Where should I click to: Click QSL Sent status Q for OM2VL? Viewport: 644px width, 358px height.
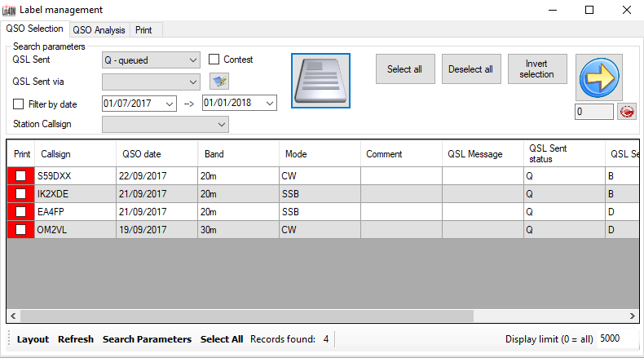[564, 229]
